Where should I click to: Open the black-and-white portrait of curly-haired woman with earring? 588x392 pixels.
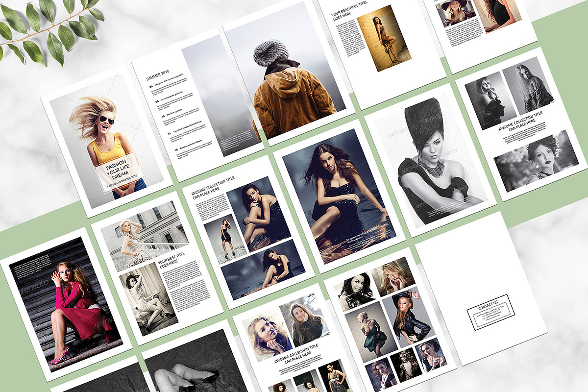coord(536,161)
